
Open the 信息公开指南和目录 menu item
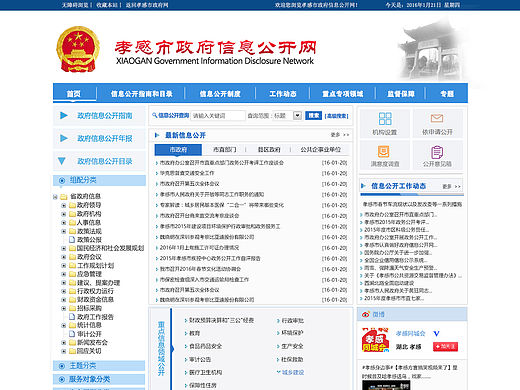pyautogui.click(x=142, y=94)
